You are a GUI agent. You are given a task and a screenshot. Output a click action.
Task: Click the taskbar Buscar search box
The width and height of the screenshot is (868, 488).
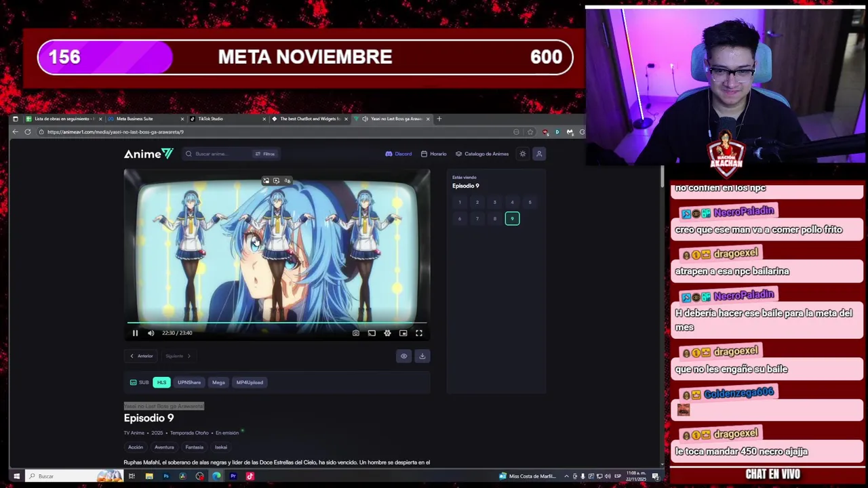75,476
